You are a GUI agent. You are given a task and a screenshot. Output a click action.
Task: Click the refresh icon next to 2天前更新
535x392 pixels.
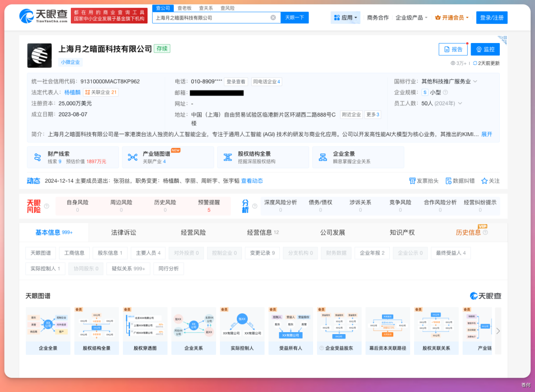point(475,63)
